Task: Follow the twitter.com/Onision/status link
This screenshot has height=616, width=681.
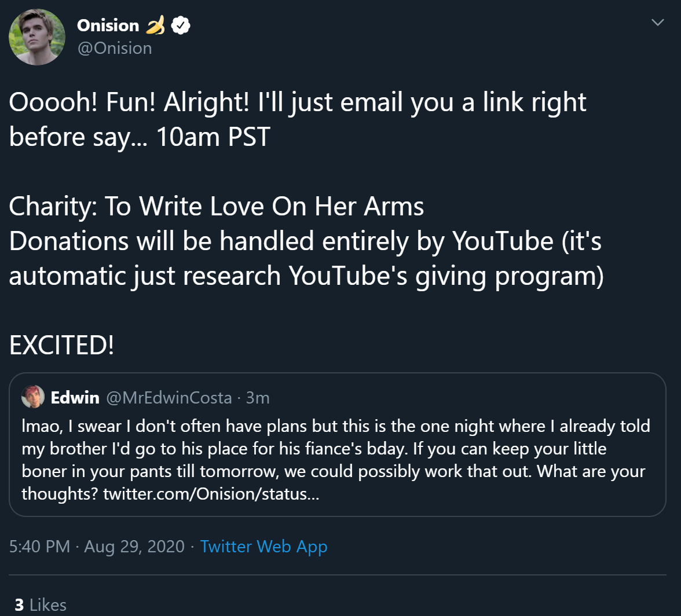Action: [x=211, y=494]
